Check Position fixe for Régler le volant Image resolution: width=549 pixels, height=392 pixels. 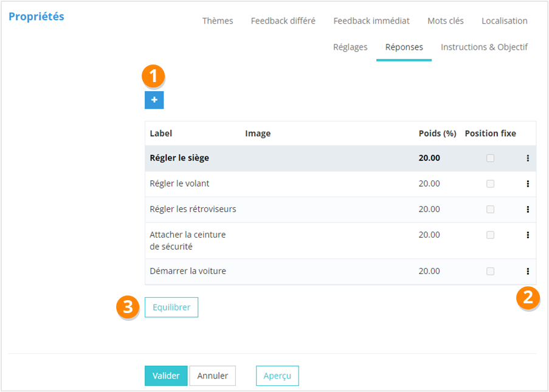490,184
